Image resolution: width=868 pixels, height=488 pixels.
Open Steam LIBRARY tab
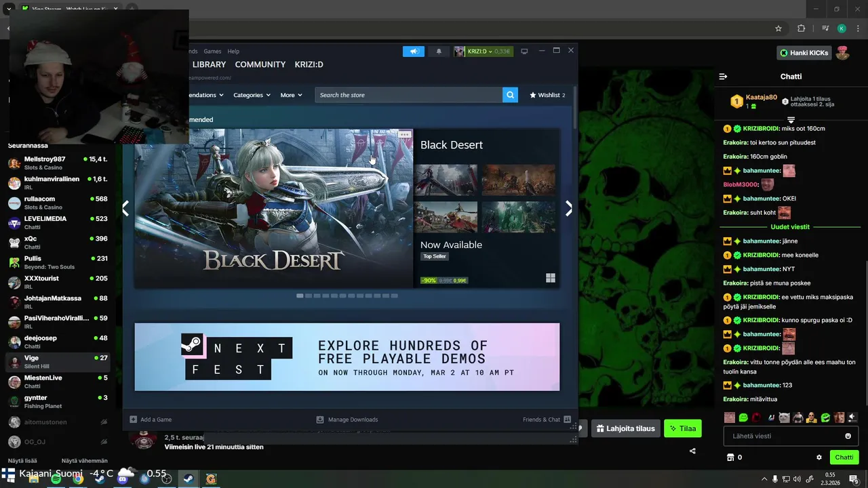pos(209,64)
